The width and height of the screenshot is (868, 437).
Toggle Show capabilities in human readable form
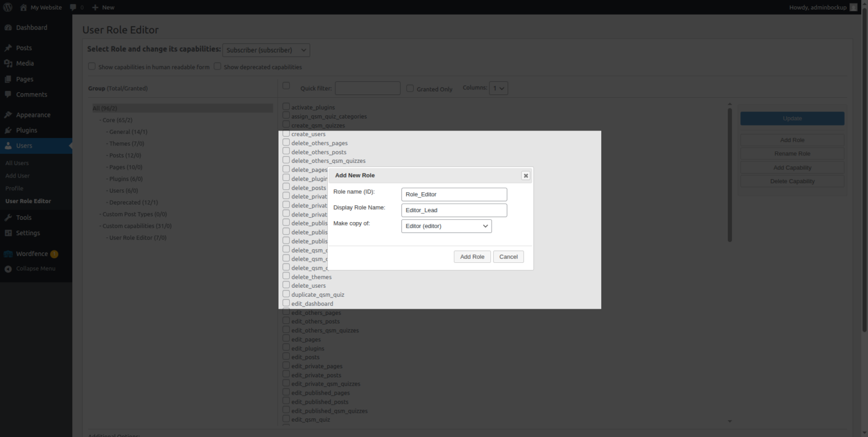click(x=92, y=66)
